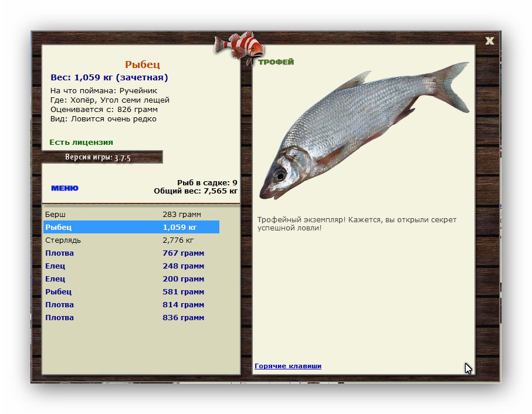Select the Берш 283 грамм row
The image size is (532, 414).
pyautogui.click(x=131, y=214)
